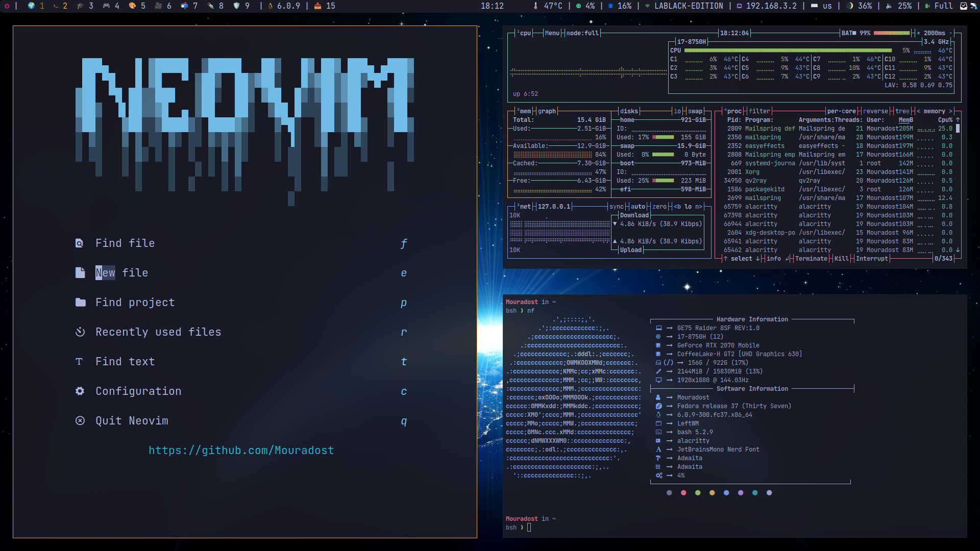Increase update interval with plus sign
Viewport: 980px width, 551px height.
918,33
